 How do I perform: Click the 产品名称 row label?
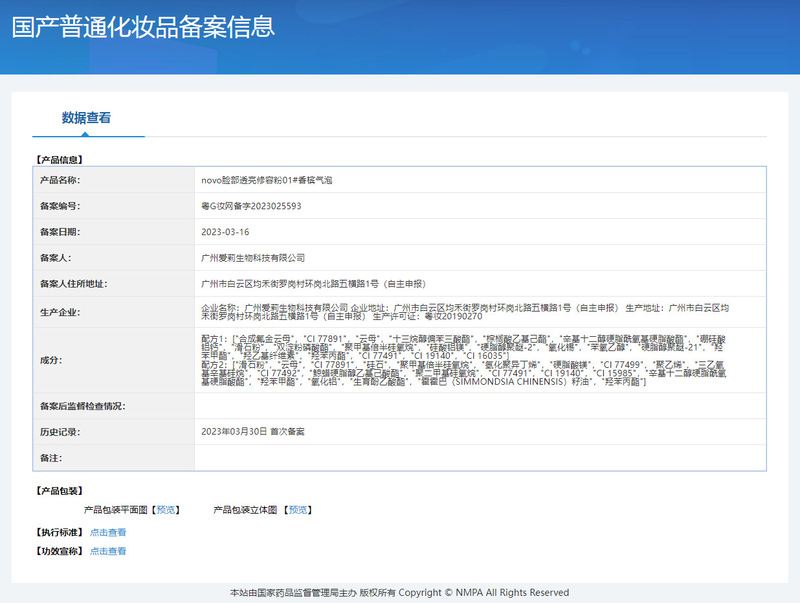(x=60, y=180)
